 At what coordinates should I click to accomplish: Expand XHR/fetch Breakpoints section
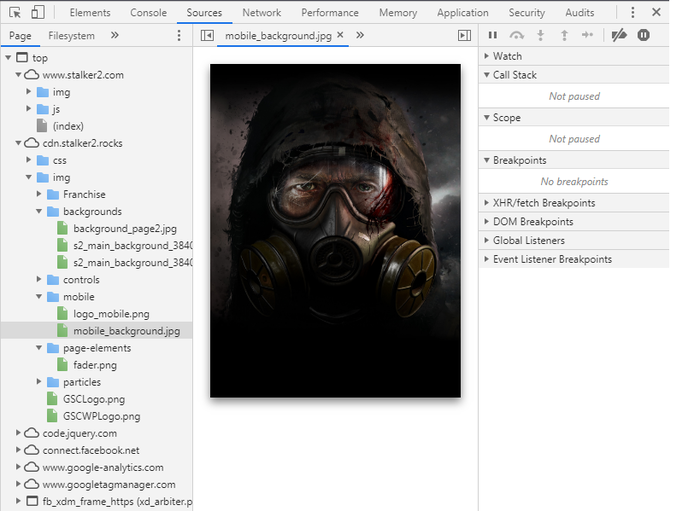tap(543, 203)
